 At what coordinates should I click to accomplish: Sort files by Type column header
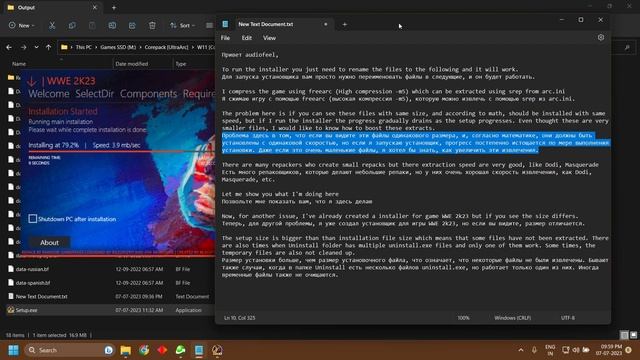click(x=181, y=64)
